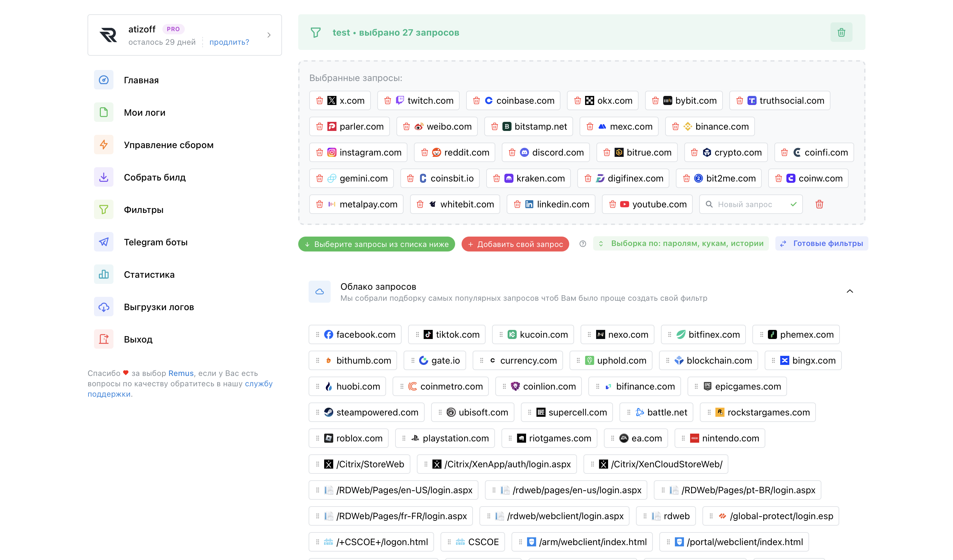Click the red trash icon next to the new query field
Image resolution: width=953 pixels, height=560 pixels.
(819, 204)
